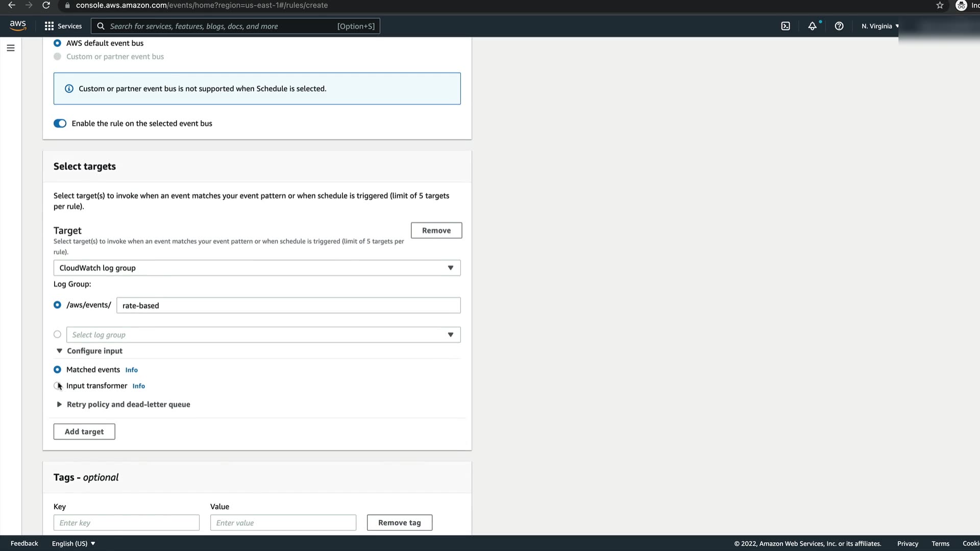Open the English (US) language menu
Screen dimensions: 980x551
[x=73, y=543]
